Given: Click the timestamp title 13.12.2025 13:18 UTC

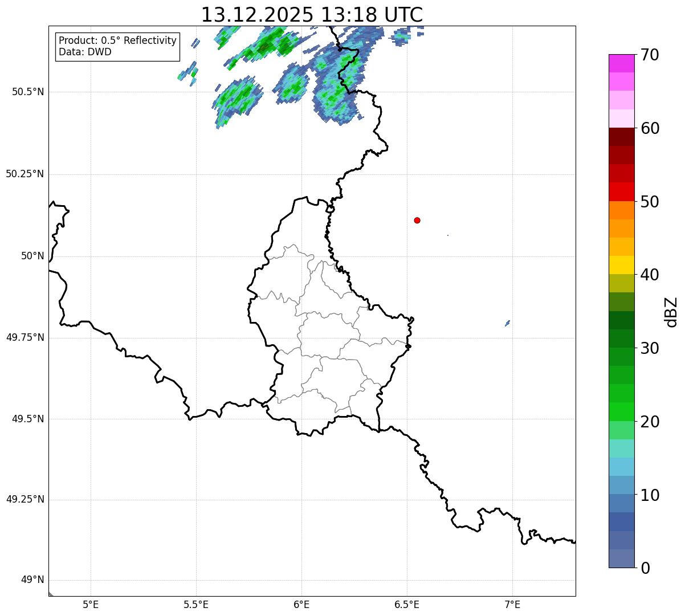Looking at the screenshot, I should click(x=312, y=15).
